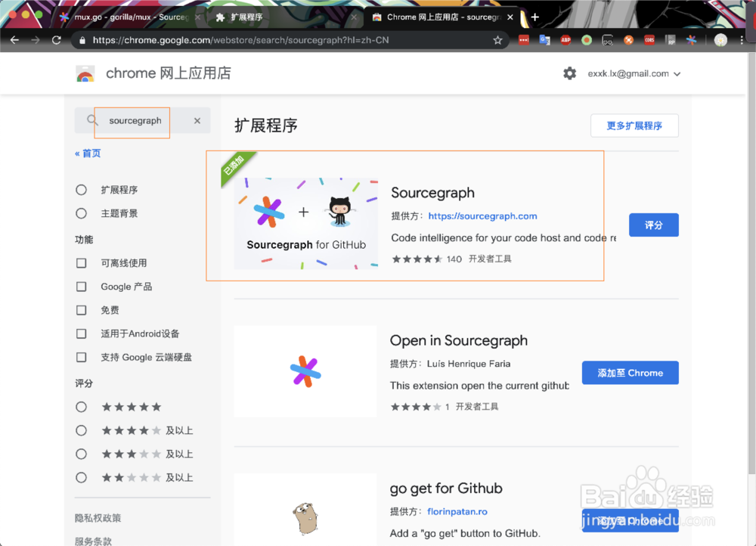Expand the exxk.lx@gmail.com account dropdown
This screenshot has width=756, height=546.
point(634,74)
